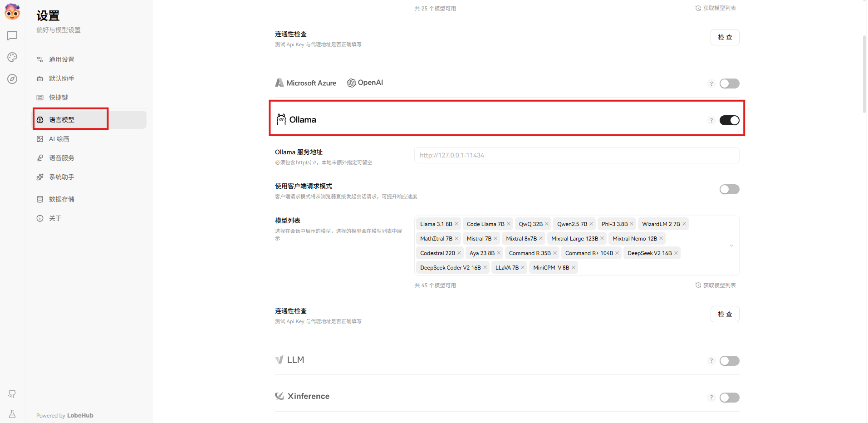The width and height of the screenshot is (868, 423).
Task: Enable 使用客户端请求模式 switch
Action: [729, 189]
